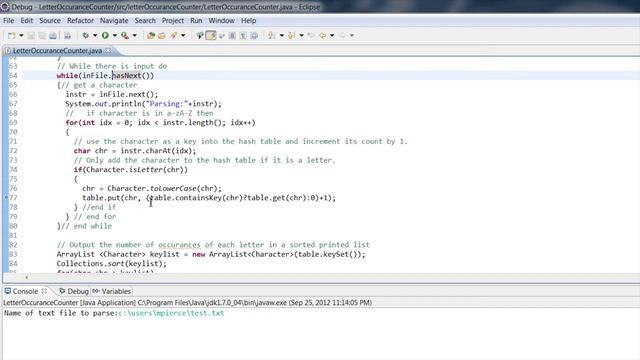Click the Eclipse logo in title bar
Screen dimensions: 640x360
4,7
